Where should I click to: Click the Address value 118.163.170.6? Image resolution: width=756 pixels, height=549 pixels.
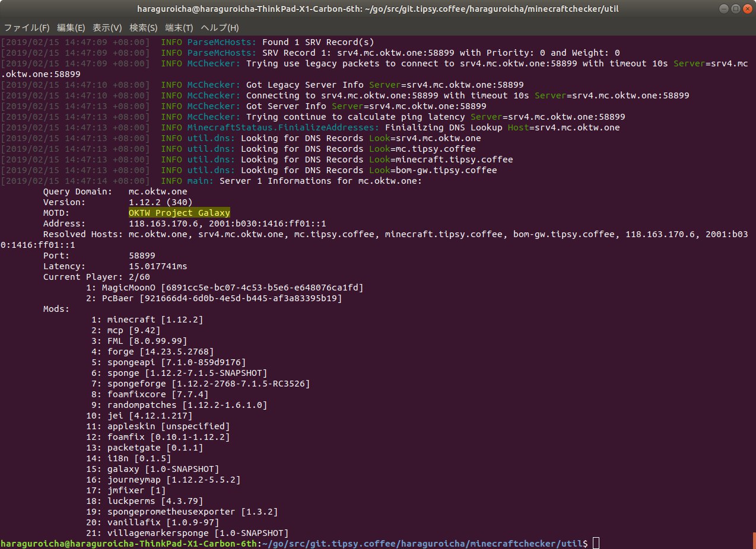[163, 224]
